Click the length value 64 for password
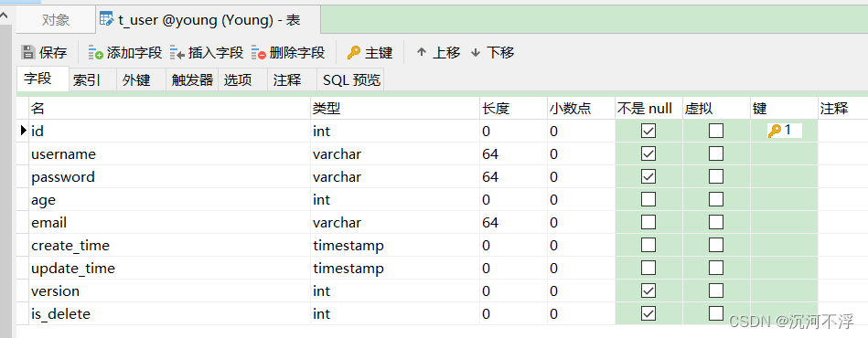This screenshot has height=338, width=868. point(490,176)
